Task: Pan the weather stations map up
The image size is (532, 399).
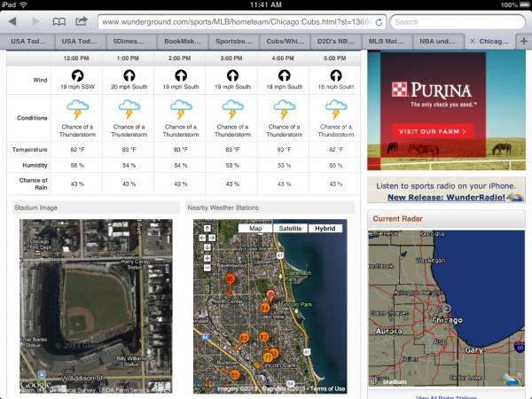Action: [206, 229]
